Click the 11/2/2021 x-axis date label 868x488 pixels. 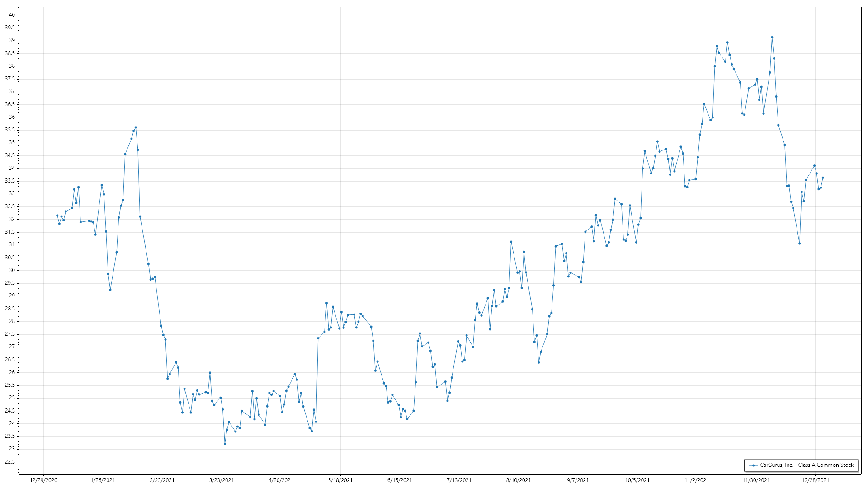[x=697, y=480]
